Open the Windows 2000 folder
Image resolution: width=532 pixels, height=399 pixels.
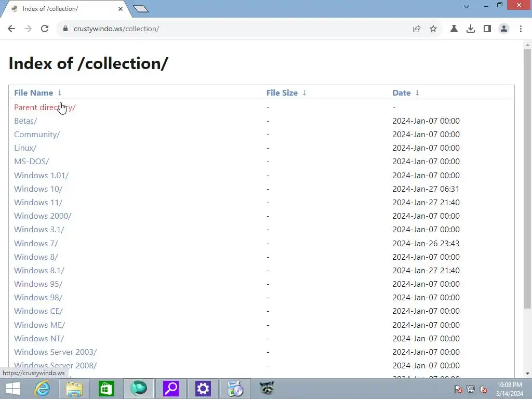point(43,216)
